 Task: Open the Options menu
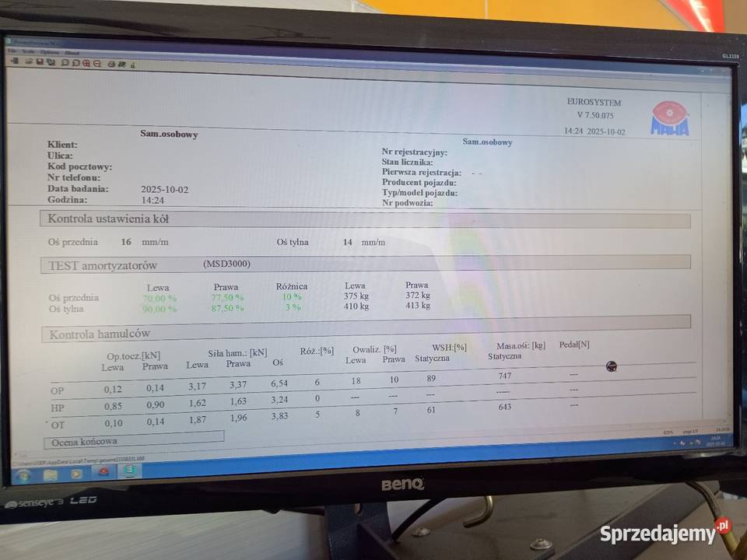click(x=48, y=52)
